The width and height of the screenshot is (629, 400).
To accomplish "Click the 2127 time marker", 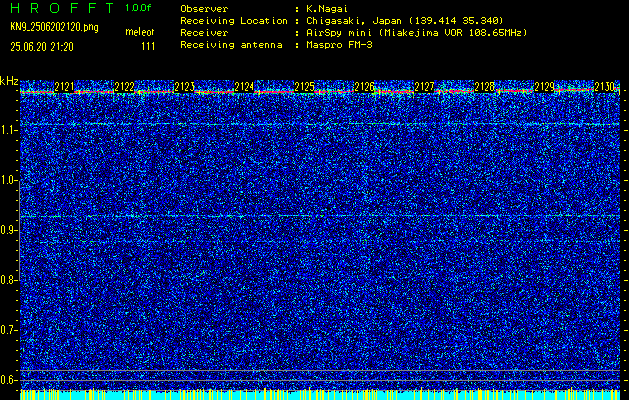I will (x=424, y=87).
